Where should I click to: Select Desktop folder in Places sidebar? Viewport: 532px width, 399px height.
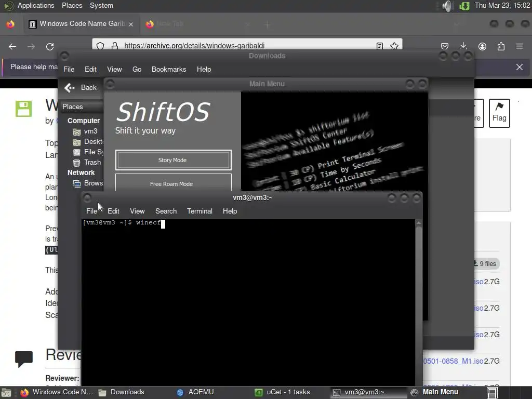88,141
